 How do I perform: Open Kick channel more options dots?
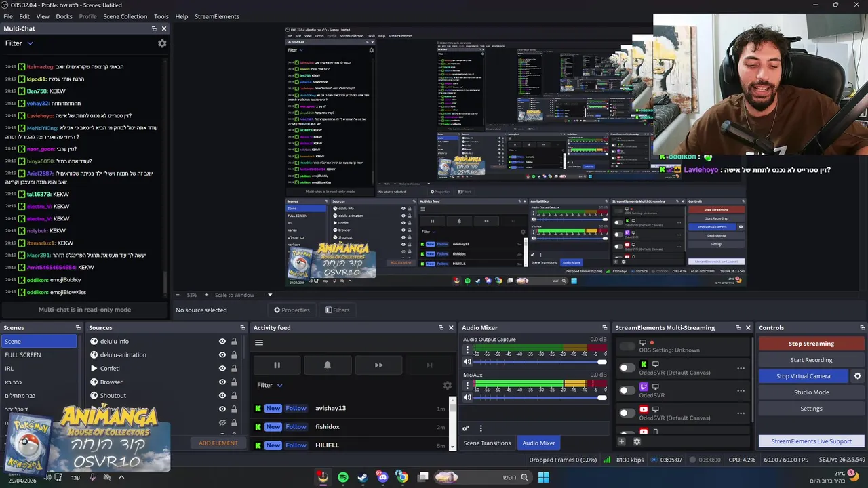point(741,369)
